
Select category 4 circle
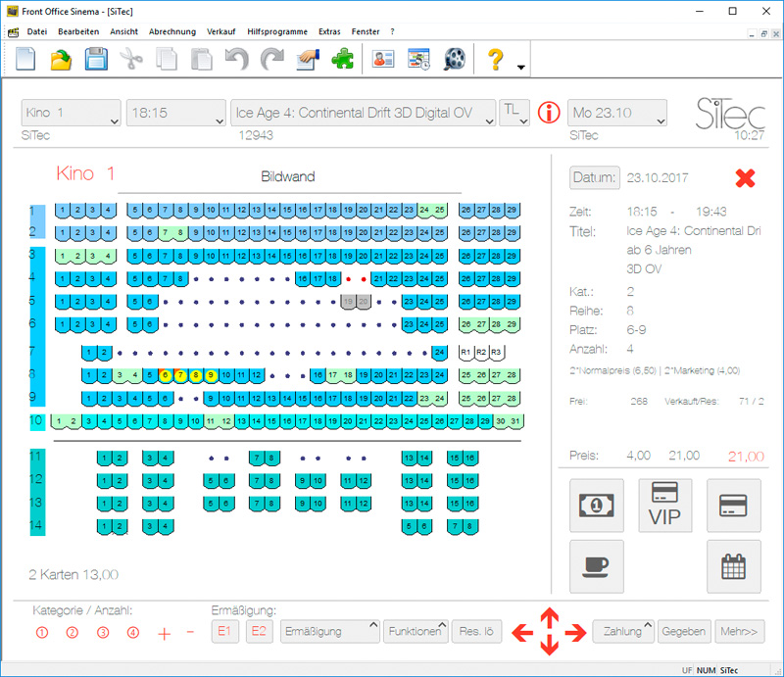pos(133,632)
